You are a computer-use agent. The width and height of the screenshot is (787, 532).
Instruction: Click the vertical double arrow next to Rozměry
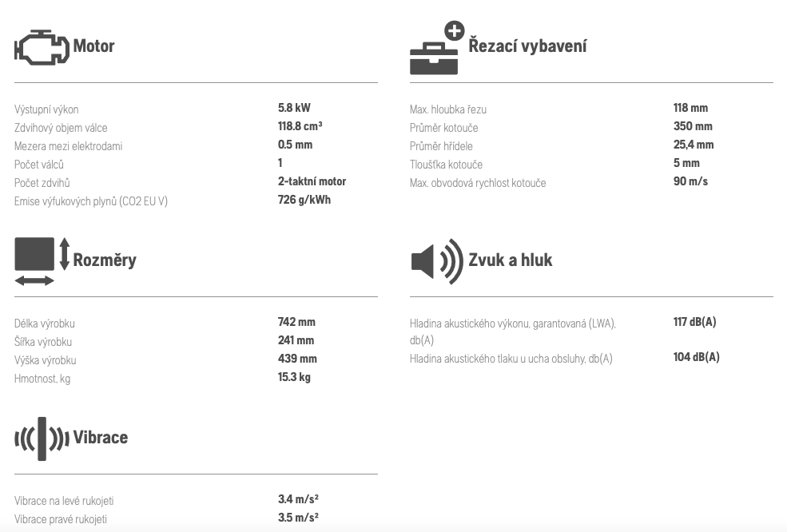[x=64, y=254]
